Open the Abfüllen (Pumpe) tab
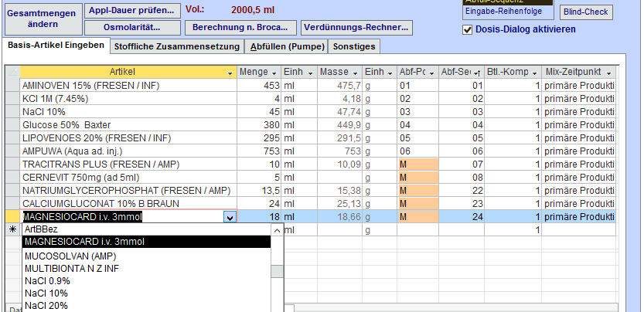 (x=288, y=46)
